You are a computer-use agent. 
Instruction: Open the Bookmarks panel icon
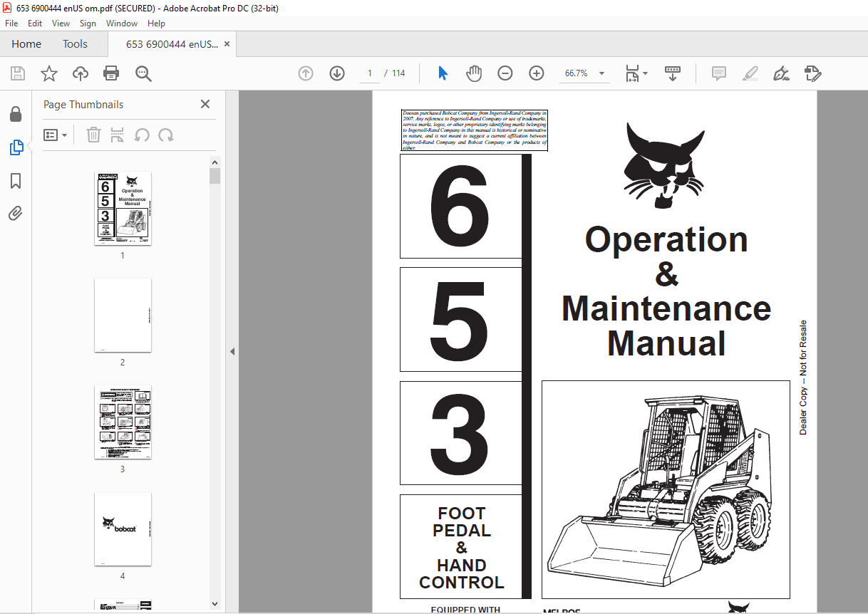16,181
